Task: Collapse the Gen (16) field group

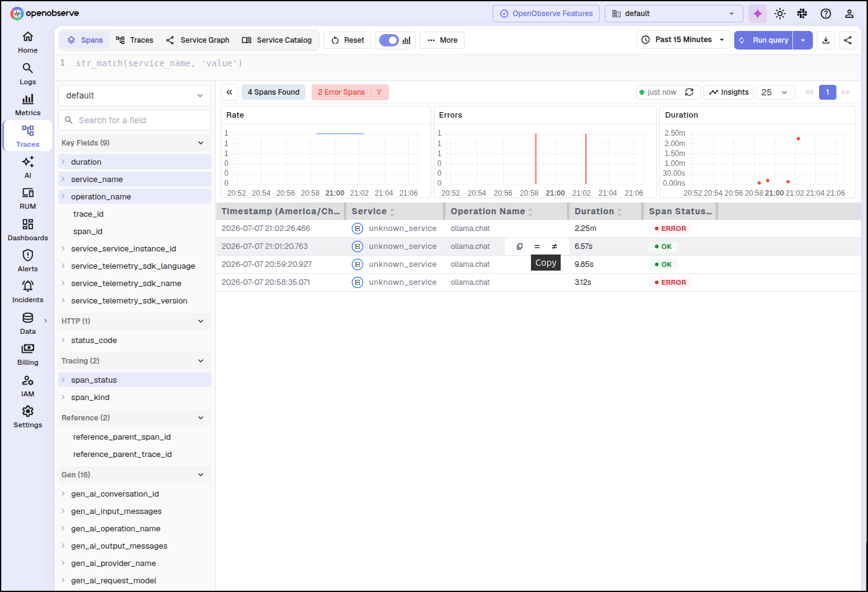Action: coord(134,475)
